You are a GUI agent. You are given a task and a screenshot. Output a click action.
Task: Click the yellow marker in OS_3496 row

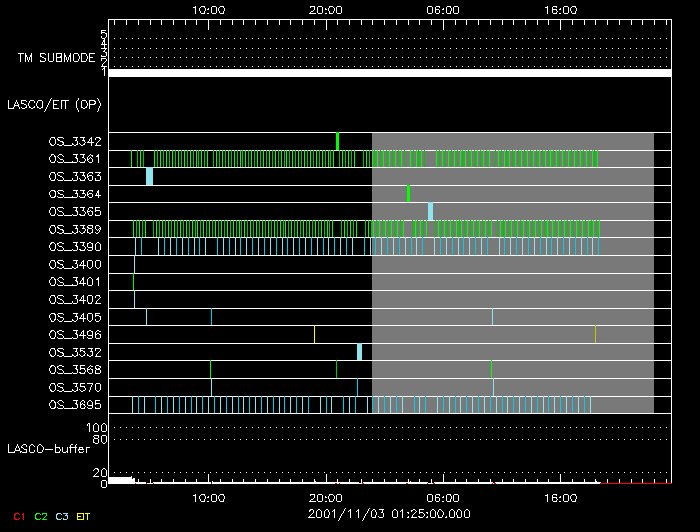click(x=314, y=334)
